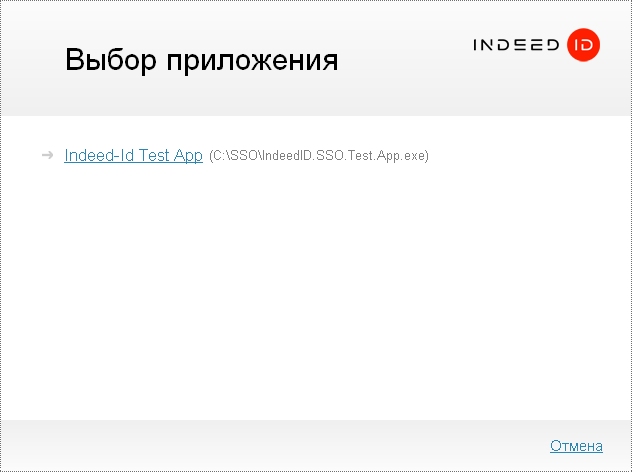Click the gray arrow bullet icon
Viewport: 632px width, 472px height.
coord(47,156)
